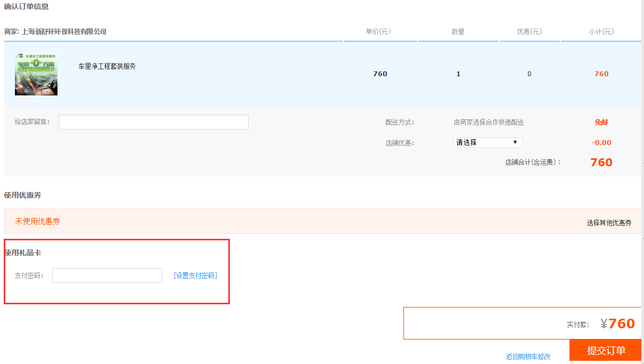The height and width of the screenshot is (364, 644).
Task: Click the 单价(元) column header
Action: pyautogui.click(x=378, y=31)
